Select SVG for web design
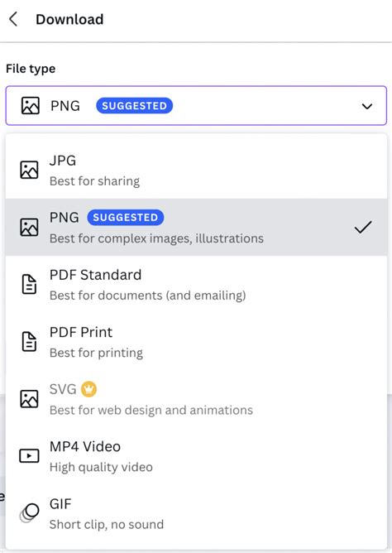The image size is (392, 553). pyautogui.click(x=196, y=399)
